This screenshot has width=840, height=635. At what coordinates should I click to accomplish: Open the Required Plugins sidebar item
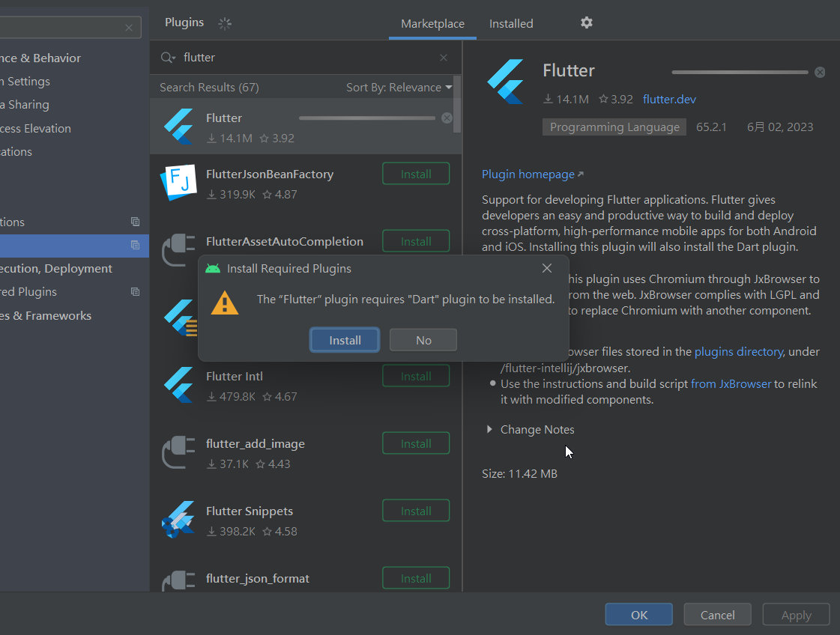click(x=28, y=292)
